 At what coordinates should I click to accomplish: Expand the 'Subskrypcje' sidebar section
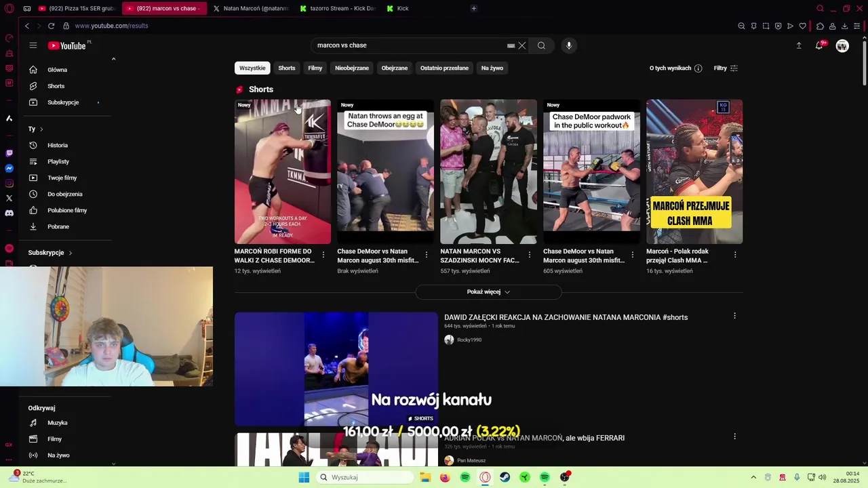coord(50,253)
